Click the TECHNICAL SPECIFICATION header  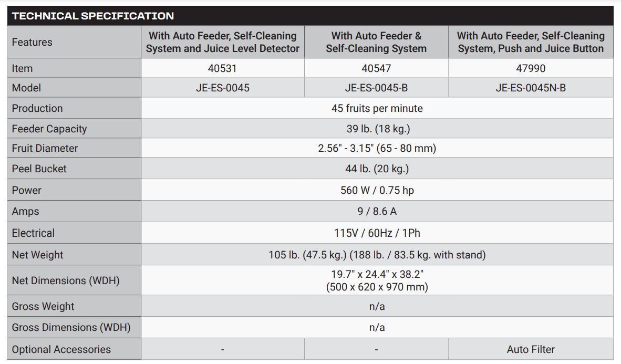pos(93,16)
